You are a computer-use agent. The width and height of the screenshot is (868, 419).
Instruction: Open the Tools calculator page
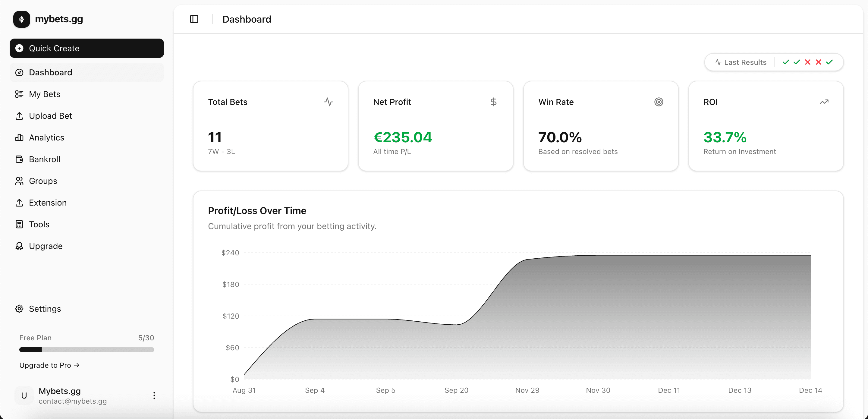click(x=39, y=225)
